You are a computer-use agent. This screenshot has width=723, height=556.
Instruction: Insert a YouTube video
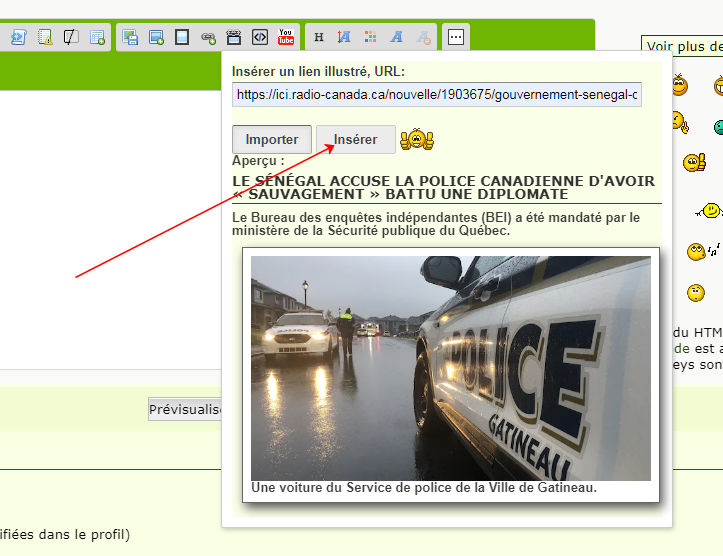click(x=286, y=37)
